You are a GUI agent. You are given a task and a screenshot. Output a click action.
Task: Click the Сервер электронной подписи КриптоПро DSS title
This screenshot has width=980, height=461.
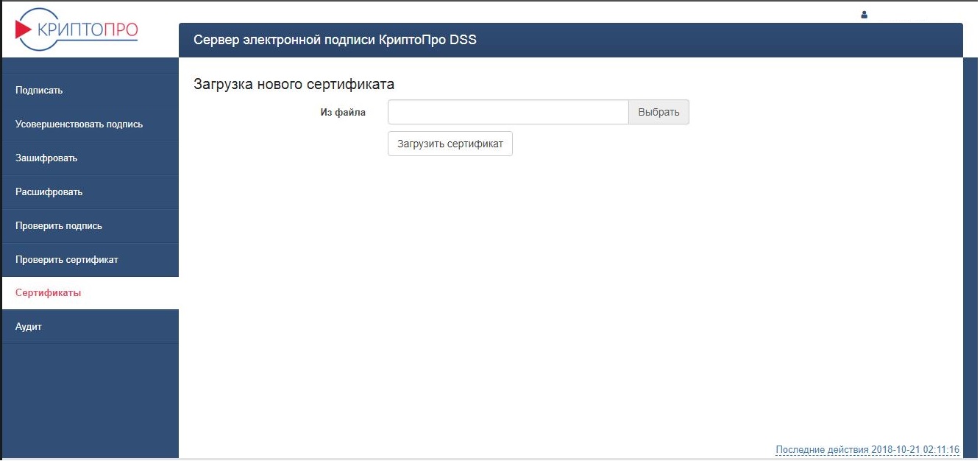tap(335, 40)
